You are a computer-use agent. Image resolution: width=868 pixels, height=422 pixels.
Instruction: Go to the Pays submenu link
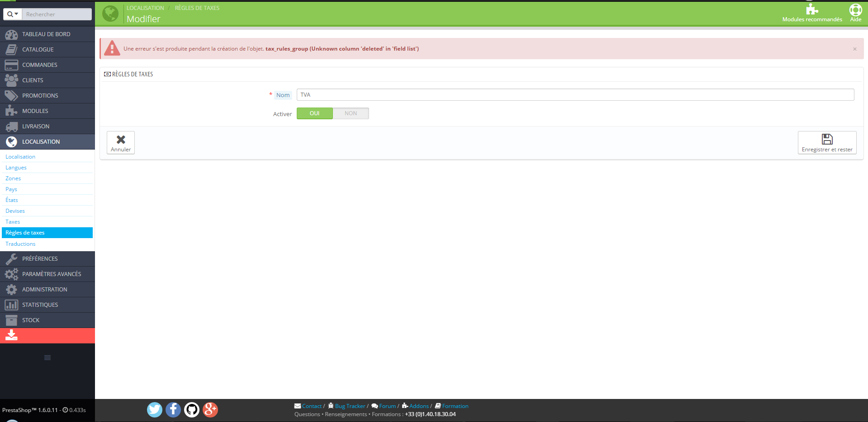(11, 189)
